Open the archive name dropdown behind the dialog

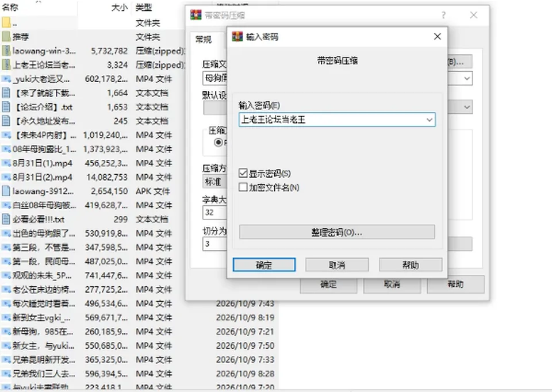coord(467,79)
